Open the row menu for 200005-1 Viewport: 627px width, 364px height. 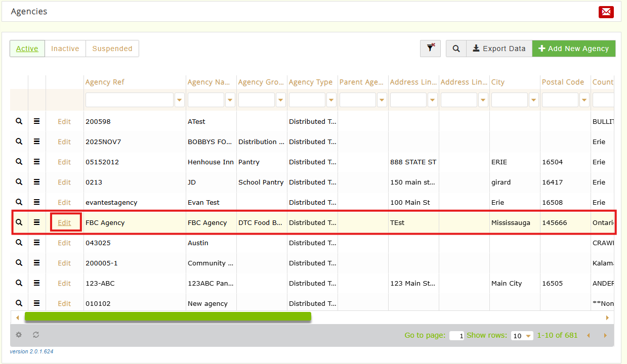[36, 263]
